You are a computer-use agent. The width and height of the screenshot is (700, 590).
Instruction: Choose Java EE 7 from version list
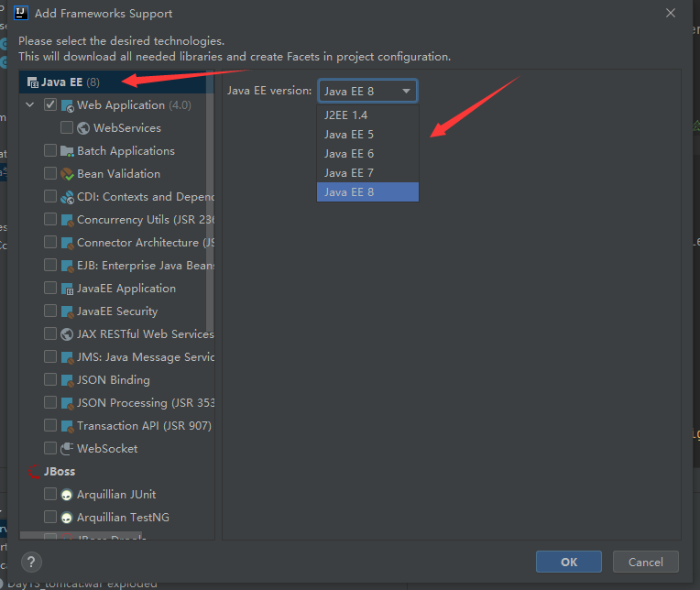pyautogui.click(x=367, y=173)
